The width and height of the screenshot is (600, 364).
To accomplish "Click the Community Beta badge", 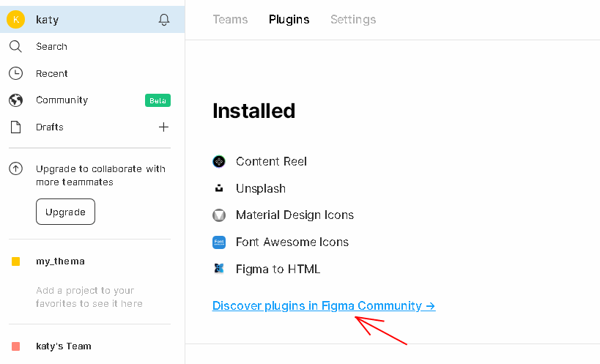I will click(158, 100).
